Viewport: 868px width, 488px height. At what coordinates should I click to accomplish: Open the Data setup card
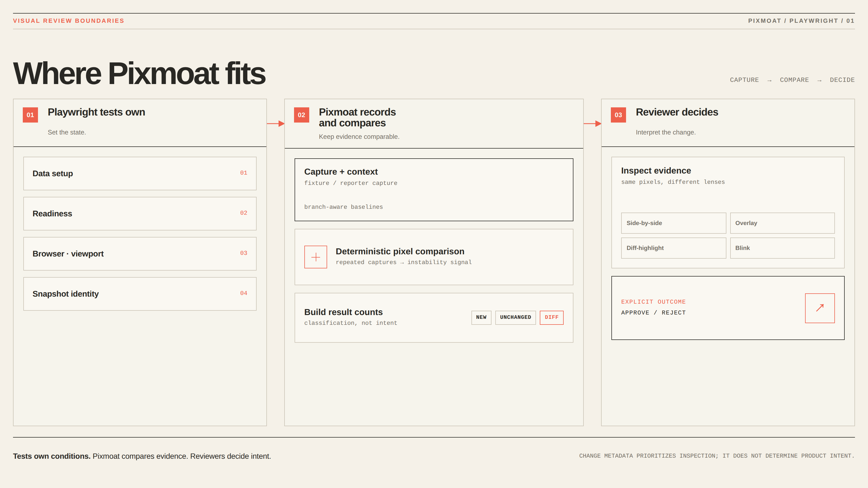pyautogui.click(x=140, y=174)
